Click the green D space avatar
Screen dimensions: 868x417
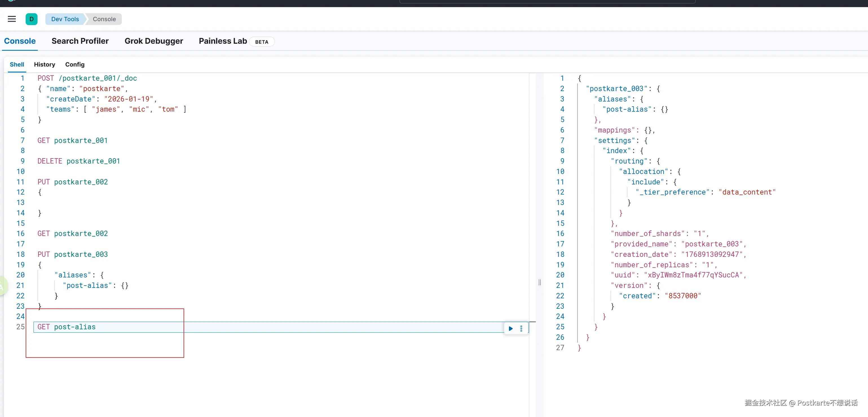(x=31, y=19)
